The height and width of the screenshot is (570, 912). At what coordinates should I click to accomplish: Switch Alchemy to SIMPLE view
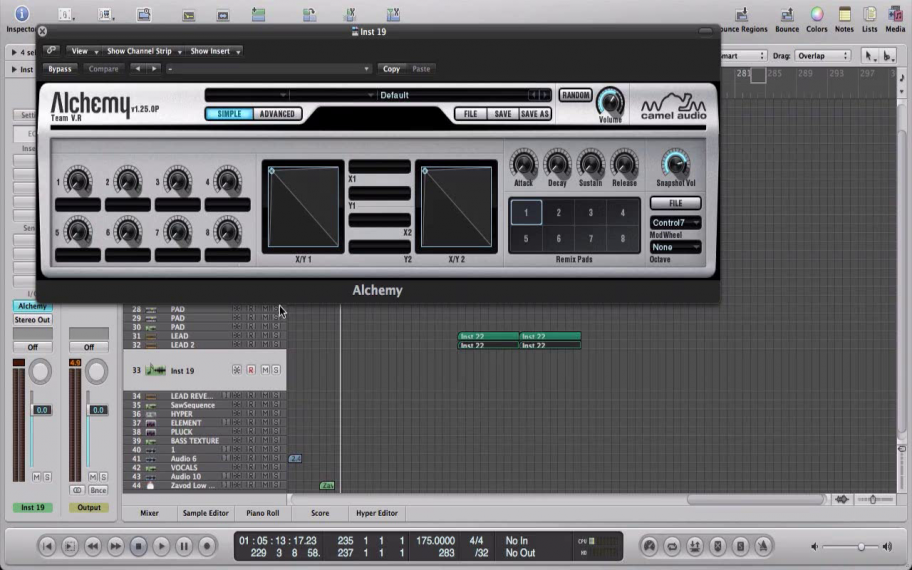[x=229, y=113]
